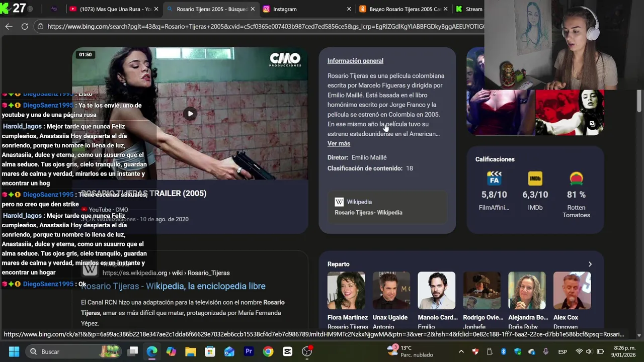Open OBS Studio from the taskbar
Image resolution: width=644 pixels, height=362 pixels.
tap(307, 351)
